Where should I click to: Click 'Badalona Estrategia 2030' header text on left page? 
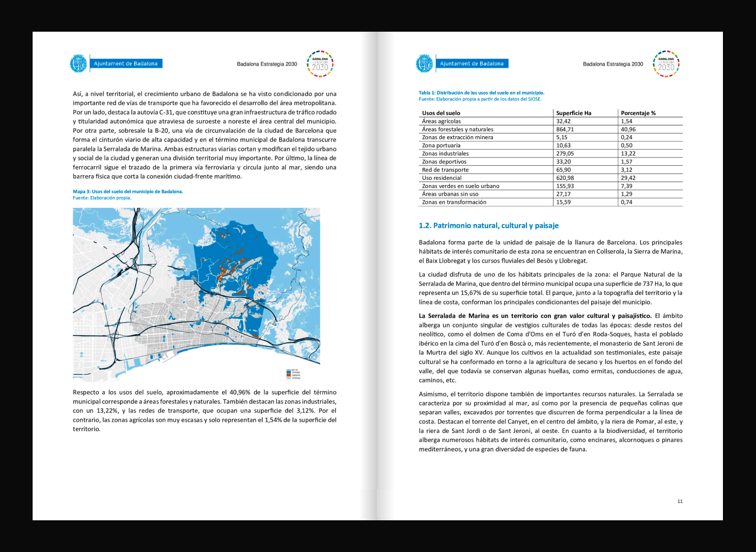point(267,64)
